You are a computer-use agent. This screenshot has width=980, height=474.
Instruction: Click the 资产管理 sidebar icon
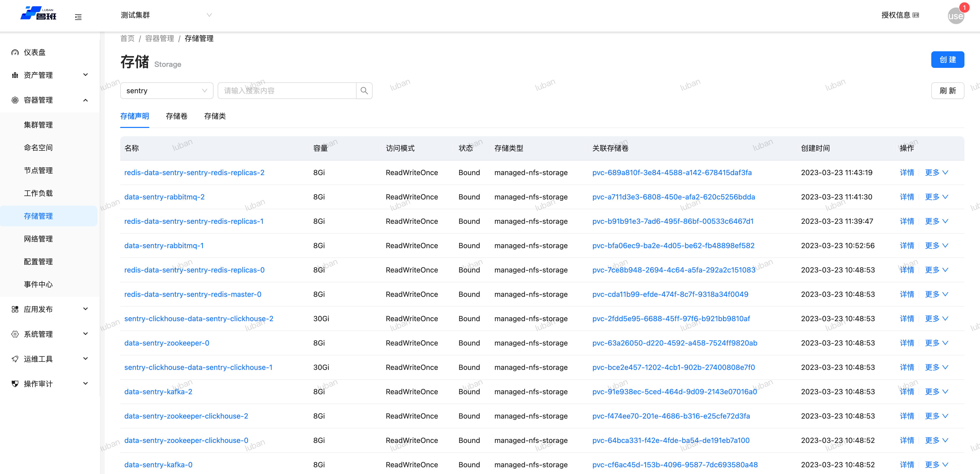15,75
